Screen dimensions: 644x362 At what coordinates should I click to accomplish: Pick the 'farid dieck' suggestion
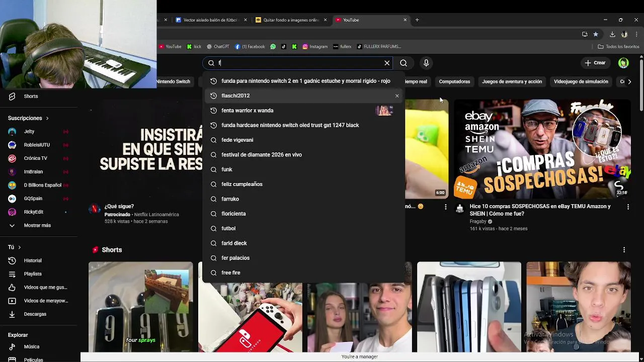(304, 243)
